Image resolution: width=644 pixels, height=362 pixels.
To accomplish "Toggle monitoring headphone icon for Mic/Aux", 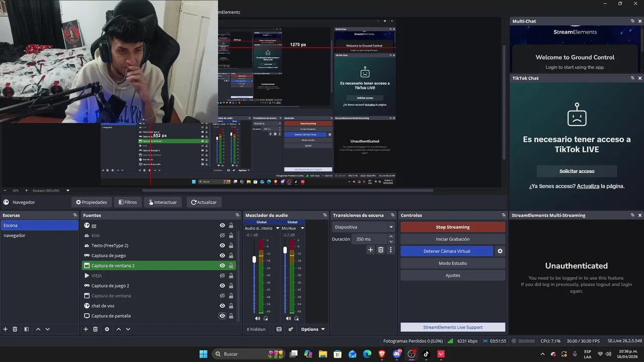I will click(296, 318).
